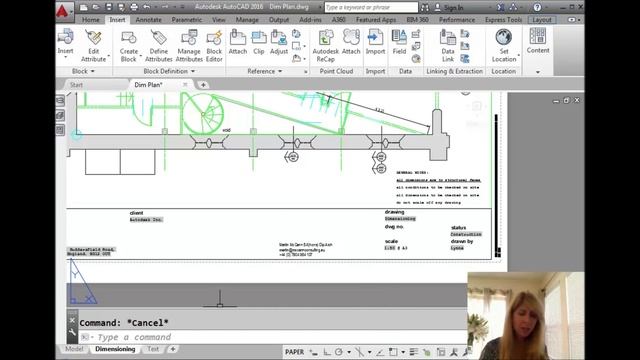Click the Save As quick access icon
640x360 pixels.
(x=121, y=7)
